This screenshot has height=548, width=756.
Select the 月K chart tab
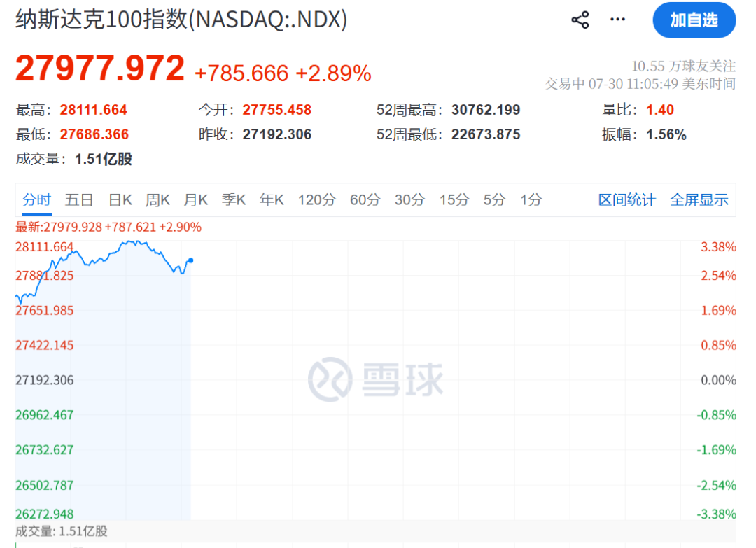pos(196,199)
